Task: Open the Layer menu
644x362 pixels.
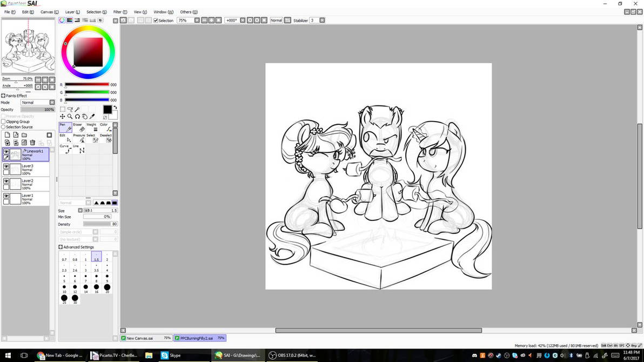Action: click(x=72, y=12)
